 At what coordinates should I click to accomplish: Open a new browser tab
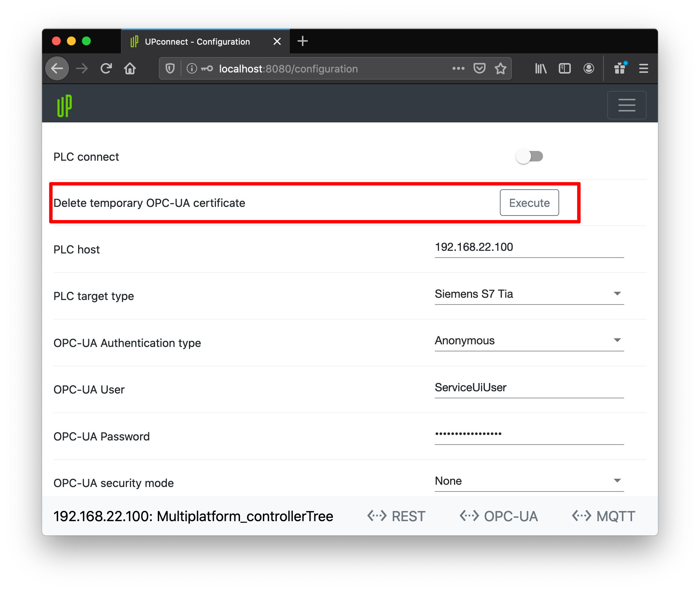[x=302, y=41]
